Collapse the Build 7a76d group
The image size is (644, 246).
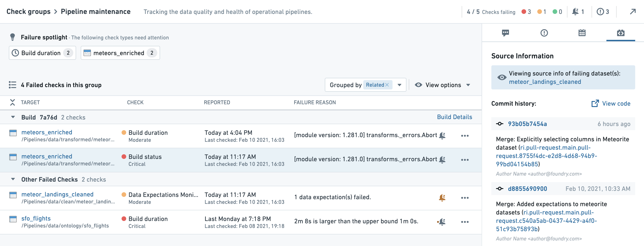point(13,117)
